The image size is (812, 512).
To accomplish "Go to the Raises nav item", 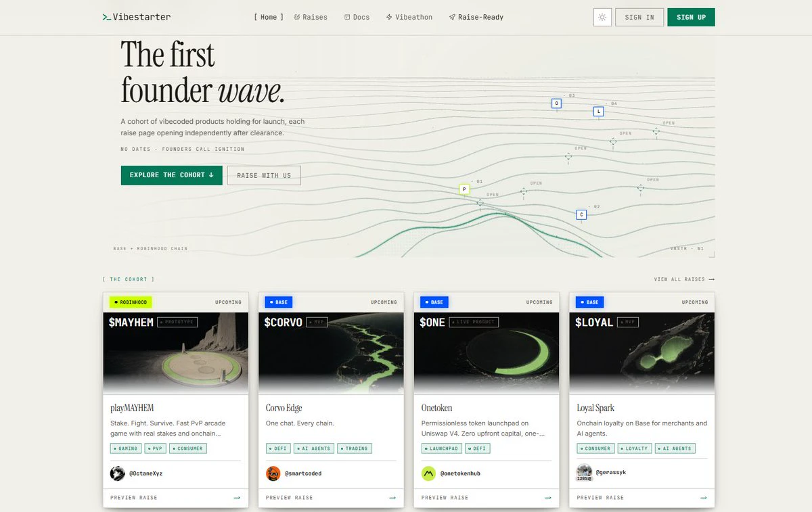I will coord(311,17).
